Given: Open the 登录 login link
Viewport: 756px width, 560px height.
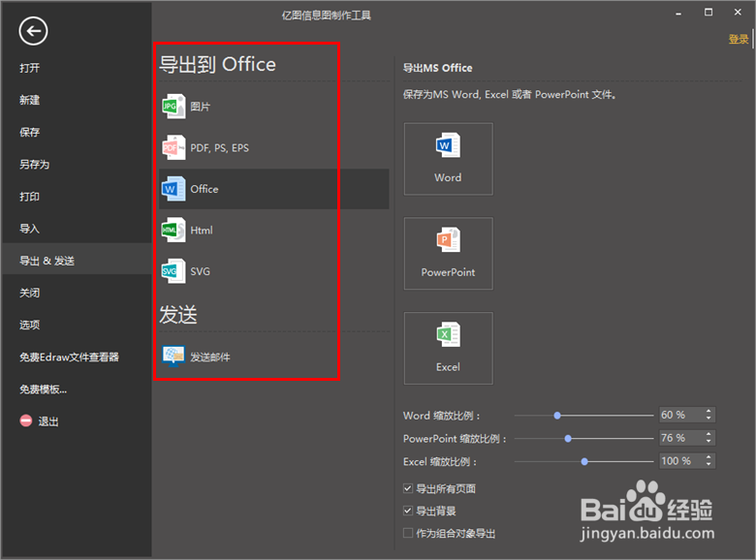Looking at the screenshot, I should point(739,39).
